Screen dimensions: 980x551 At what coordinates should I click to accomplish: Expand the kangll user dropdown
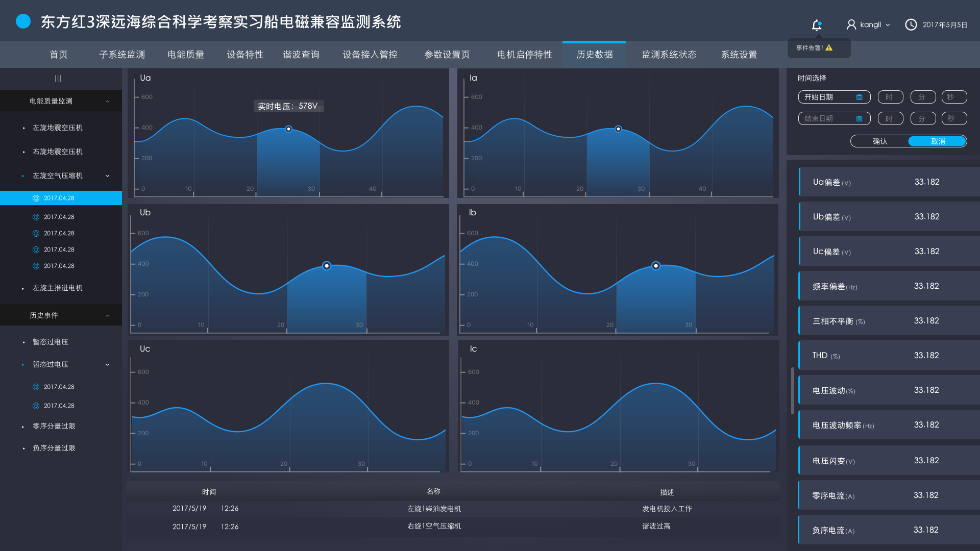(x=888, y=24)
